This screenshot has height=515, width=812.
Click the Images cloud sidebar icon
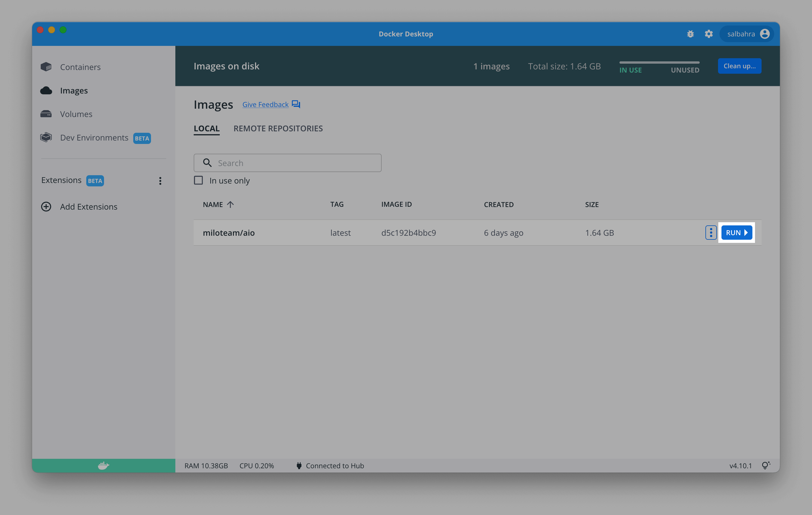tap(46, 90)
